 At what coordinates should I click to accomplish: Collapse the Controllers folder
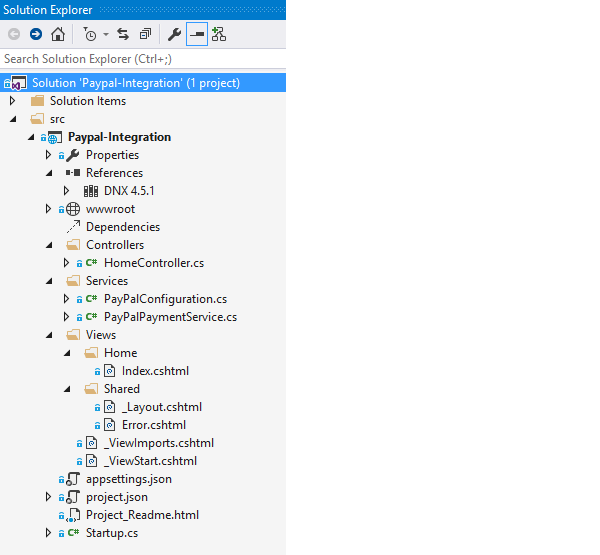49,245
